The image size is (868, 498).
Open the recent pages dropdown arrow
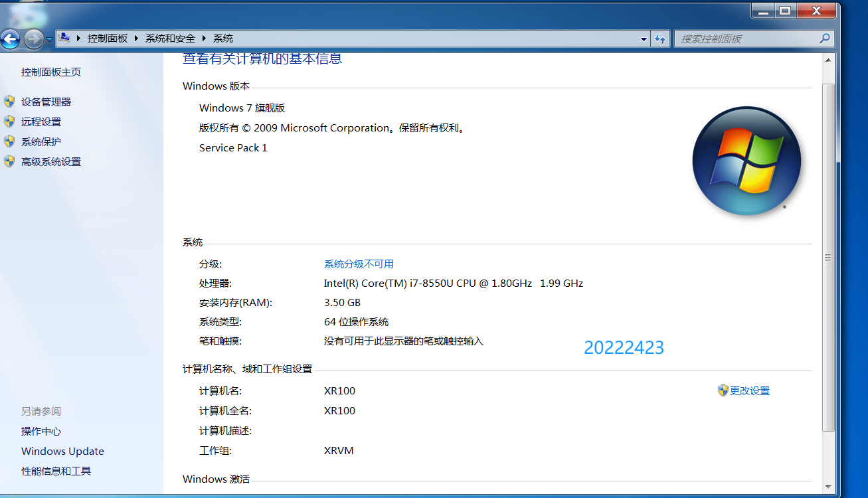(50, 39)
